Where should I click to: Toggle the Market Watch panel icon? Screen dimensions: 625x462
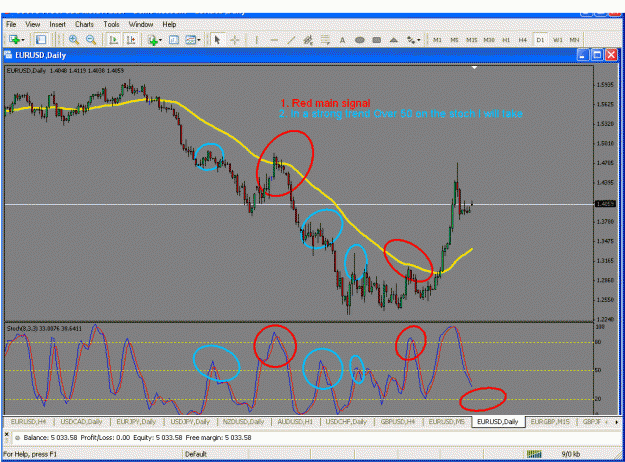coord(41,39)
